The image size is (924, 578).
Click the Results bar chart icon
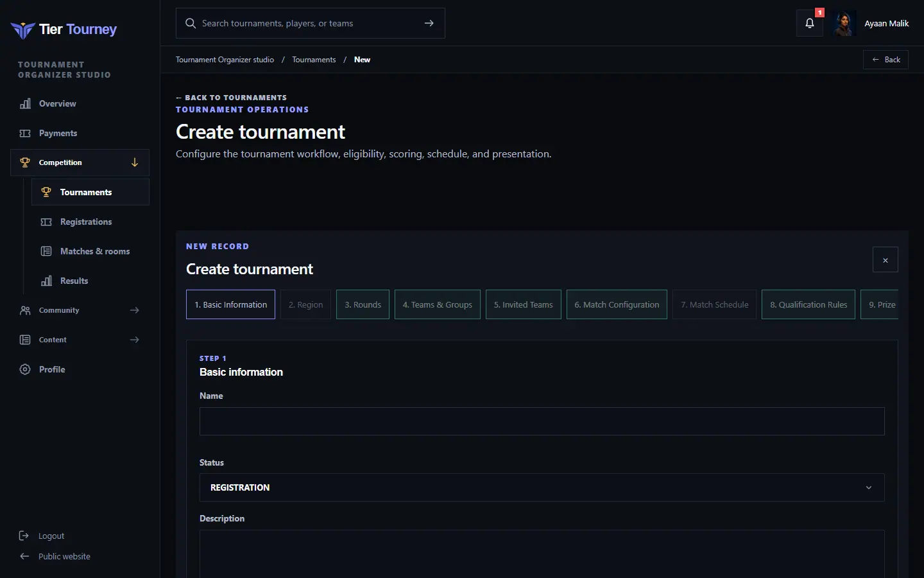[46, 281]
